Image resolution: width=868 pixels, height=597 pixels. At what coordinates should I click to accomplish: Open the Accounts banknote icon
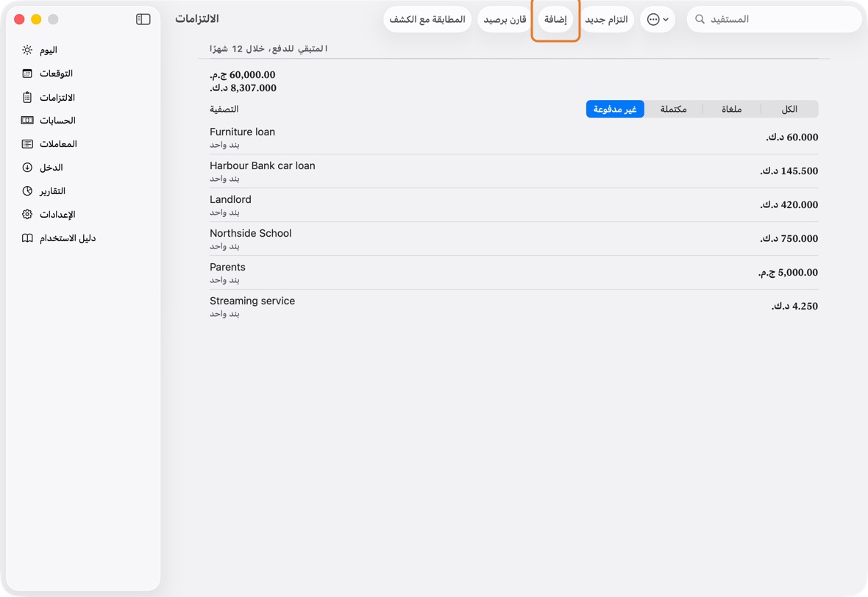27,121
